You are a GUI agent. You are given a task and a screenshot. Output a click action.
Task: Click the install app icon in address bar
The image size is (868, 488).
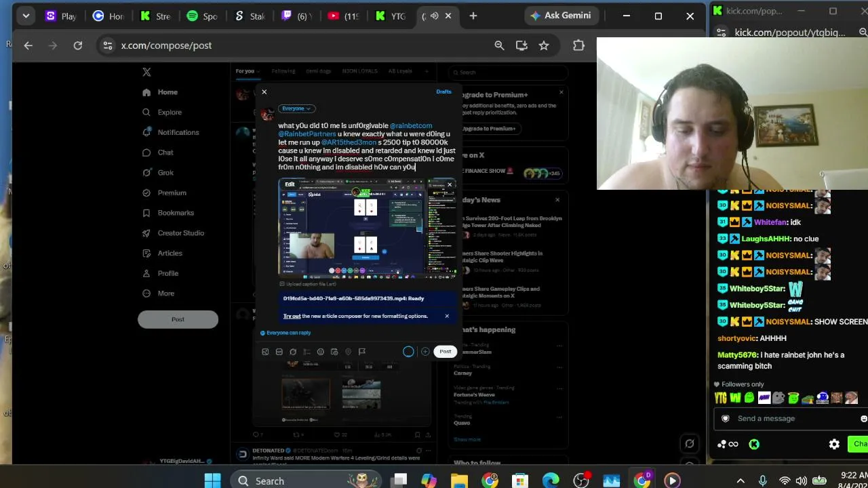coord(521,45)
